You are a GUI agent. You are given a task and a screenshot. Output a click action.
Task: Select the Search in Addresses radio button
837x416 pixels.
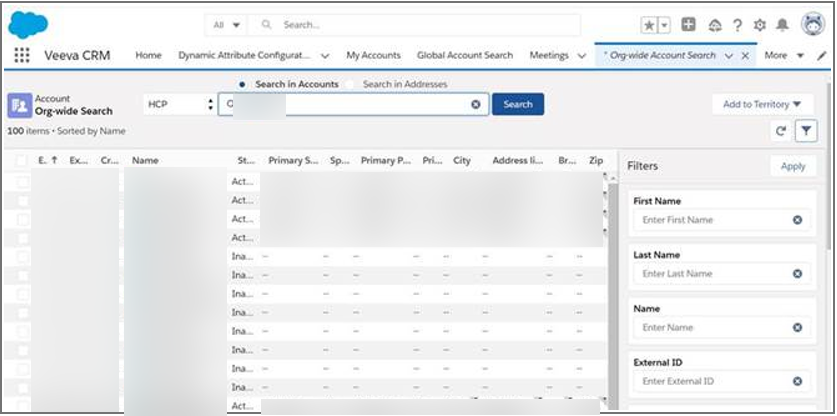pyautogui.click(x=351, y=85)
